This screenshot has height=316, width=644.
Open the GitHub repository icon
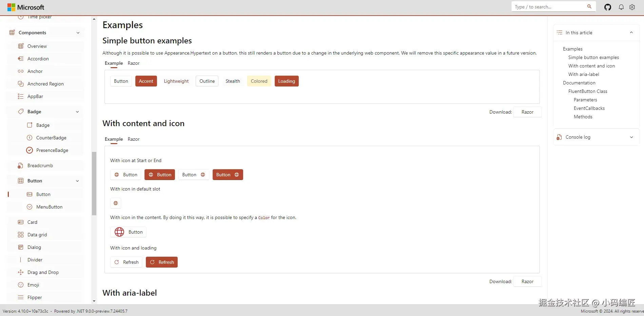point(608,7)
